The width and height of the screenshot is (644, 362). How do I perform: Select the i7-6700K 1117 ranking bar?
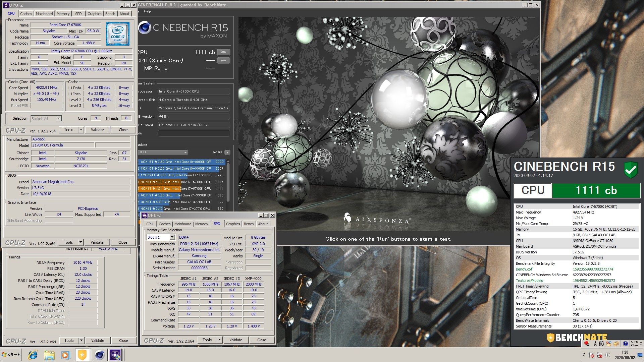(x=181, y=182)
